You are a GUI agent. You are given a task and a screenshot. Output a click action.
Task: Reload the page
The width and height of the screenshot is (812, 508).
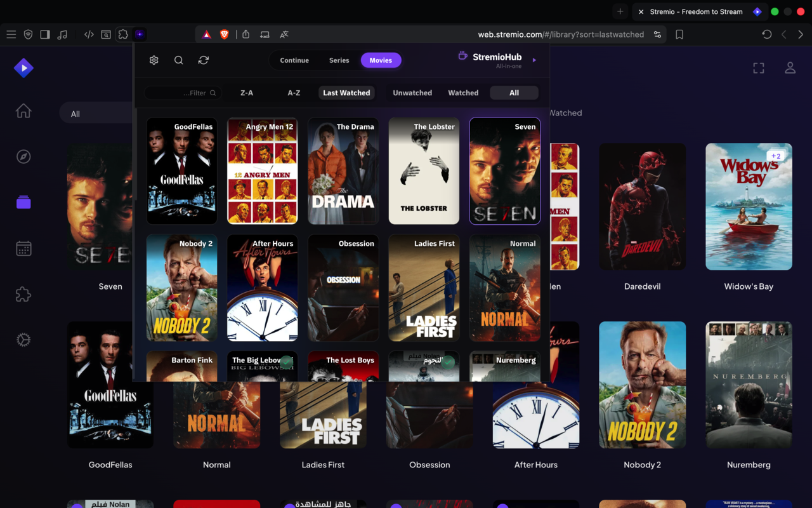(x=767, y=34)
